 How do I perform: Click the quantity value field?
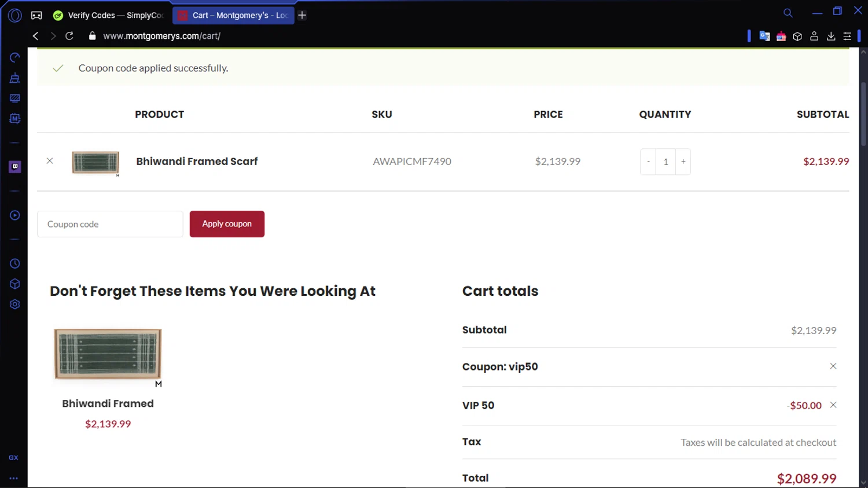pyautogui.click(x=665, y=162)
